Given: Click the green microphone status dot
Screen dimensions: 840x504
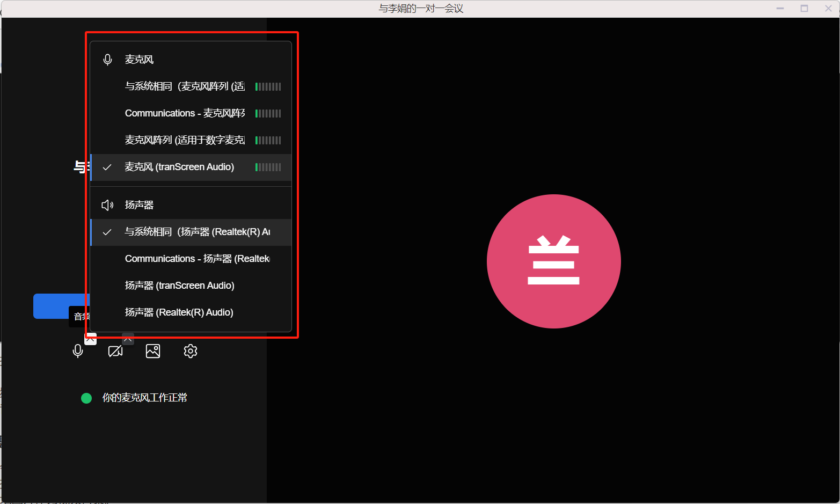Looking at the screenshot, I should [86, 398].
